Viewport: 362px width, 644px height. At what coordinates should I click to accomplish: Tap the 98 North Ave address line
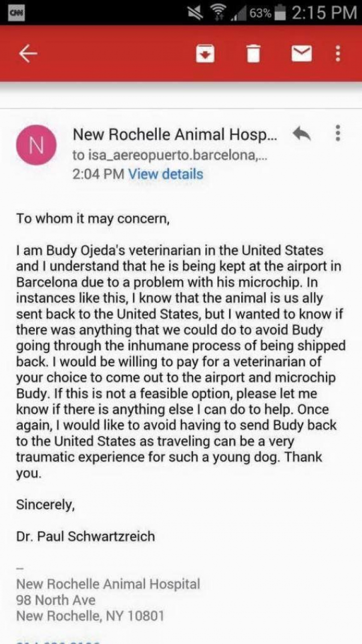point(56,600)
